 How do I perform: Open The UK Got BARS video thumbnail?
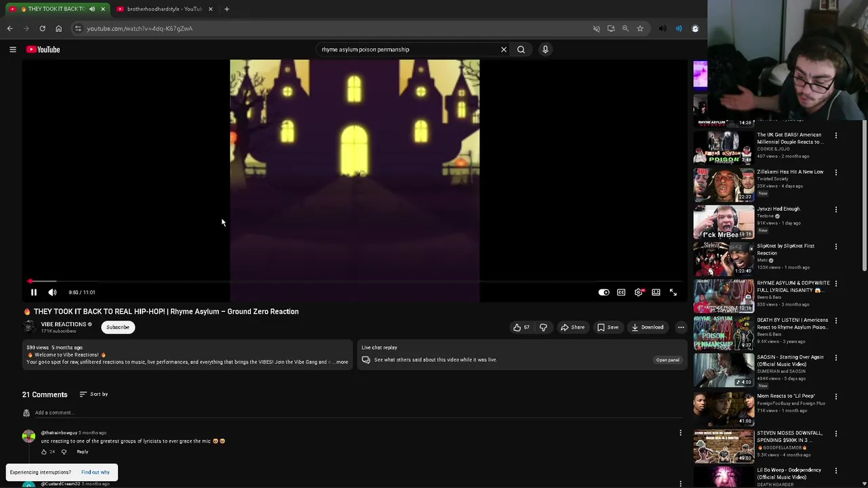pos(724,148)
